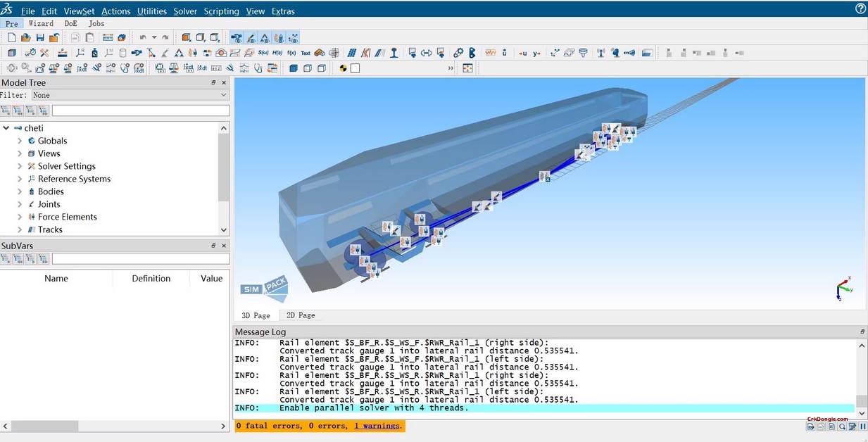Image resolution: width=868 pixels, height=442 pixels.
Task: Create a new model with New File icon
Action: pos(12,37)
